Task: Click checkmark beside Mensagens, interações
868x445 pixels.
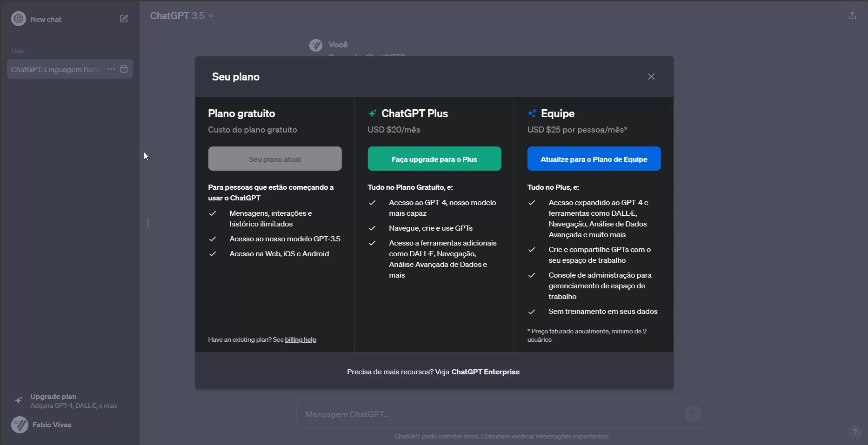Action: pyautogui.click(x=213, y=213)
